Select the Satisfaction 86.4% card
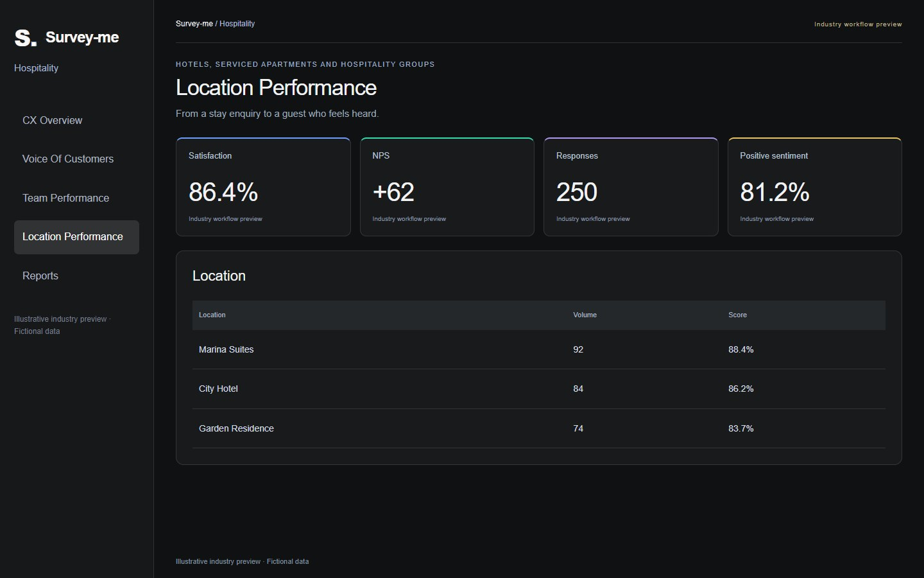Viewport: 924px width, 578px height. (263, 187)
